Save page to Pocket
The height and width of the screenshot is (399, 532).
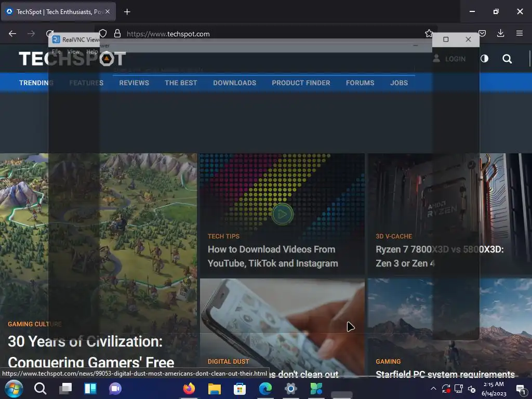[x=482, y=33]
